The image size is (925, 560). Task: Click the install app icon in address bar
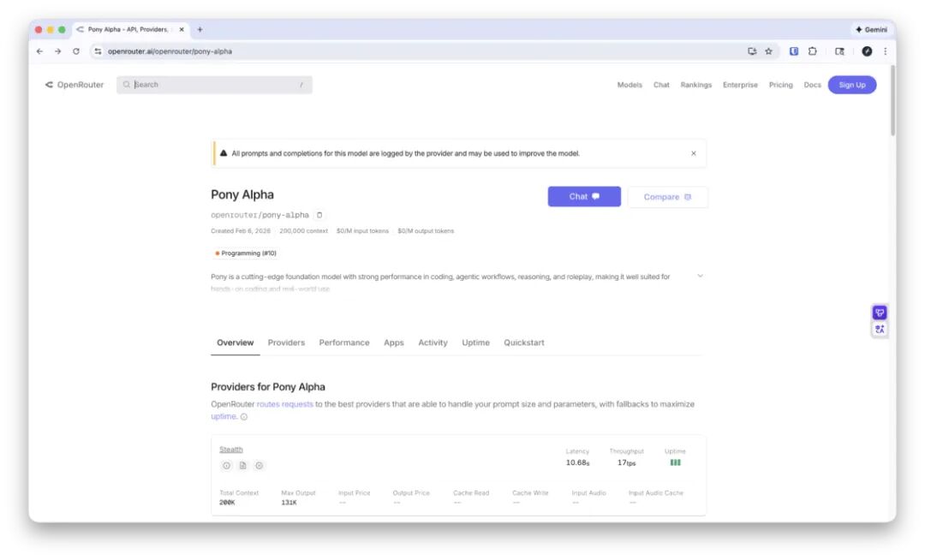coord(752,51)
